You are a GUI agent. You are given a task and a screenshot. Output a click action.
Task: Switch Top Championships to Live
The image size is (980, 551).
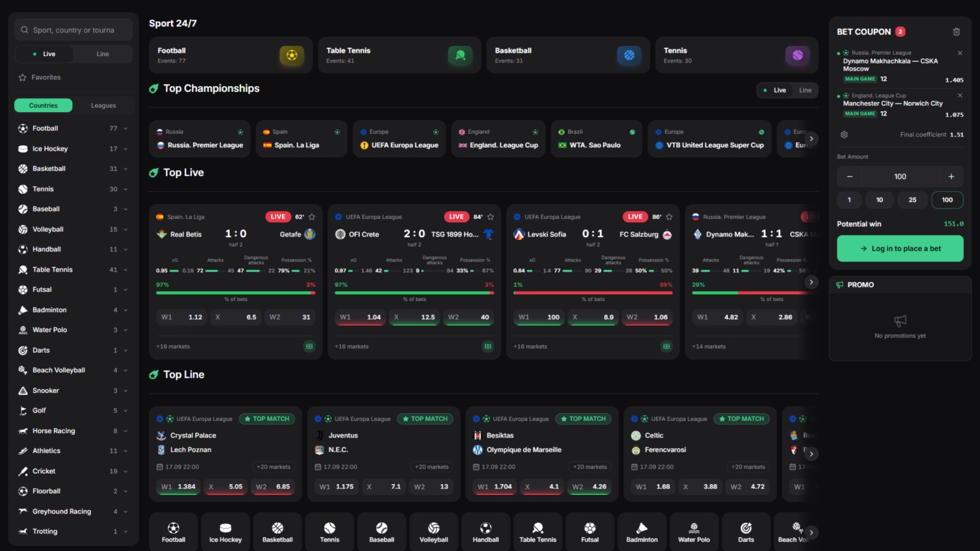[775, 90]
